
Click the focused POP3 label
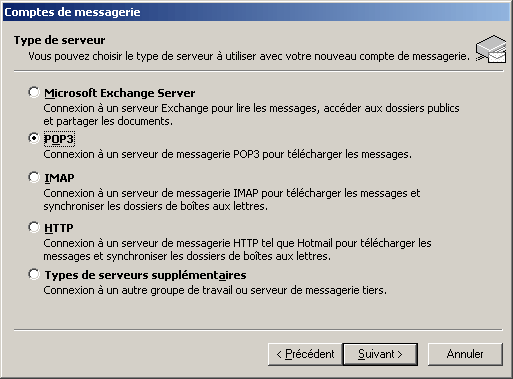point(59,139)
